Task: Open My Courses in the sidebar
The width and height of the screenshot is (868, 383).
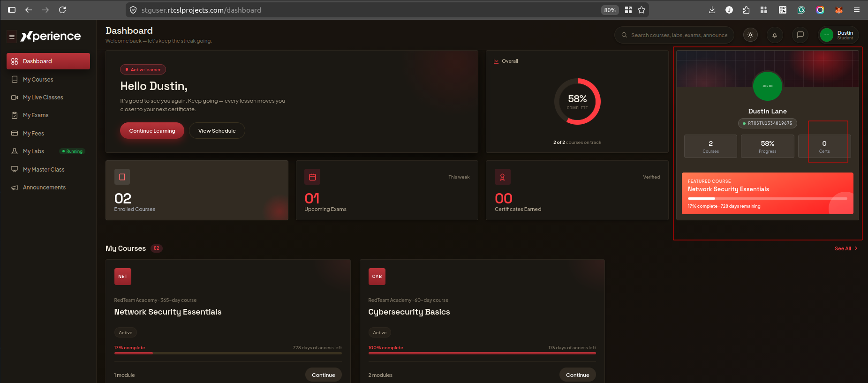Action: [48, 80]
